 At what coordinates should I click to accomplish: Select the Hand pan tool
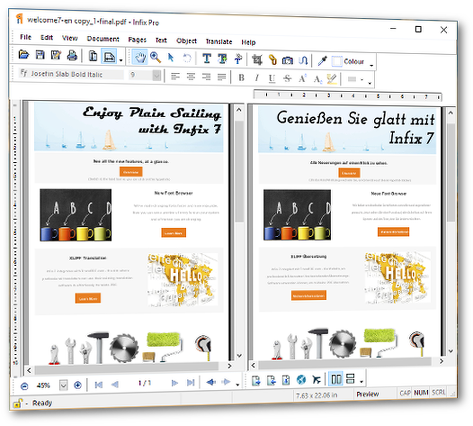[140, 57]
